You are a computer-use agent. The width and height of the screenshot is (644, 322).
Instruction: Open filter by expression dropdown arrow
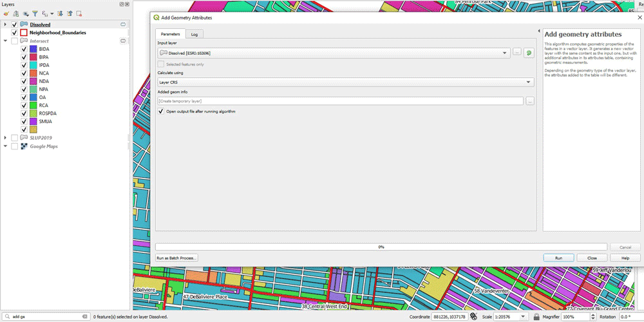point(52,14)
